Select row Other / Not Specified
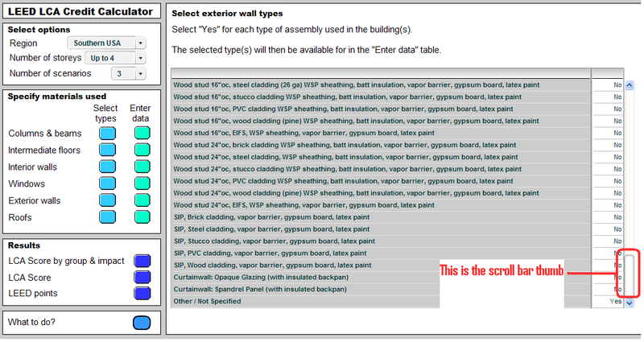The width and height of the screenshot is (644, 342). [x=381, y=301]
